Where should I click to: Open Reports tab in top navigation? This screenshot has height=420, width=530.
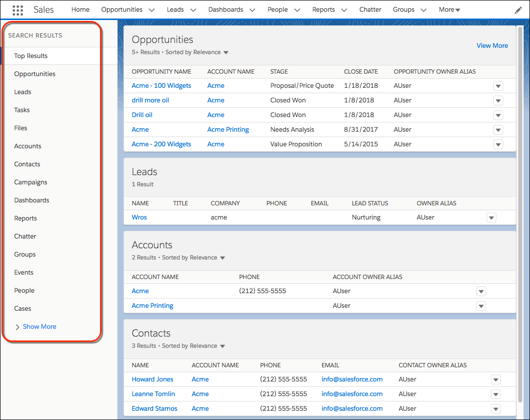click(324, 10)
